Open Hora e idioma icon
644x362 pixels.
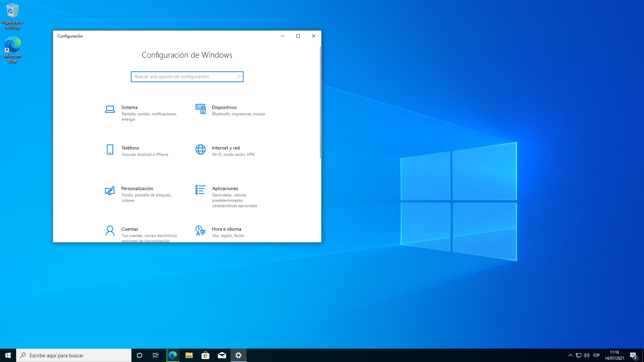click(x=201, y=231)
